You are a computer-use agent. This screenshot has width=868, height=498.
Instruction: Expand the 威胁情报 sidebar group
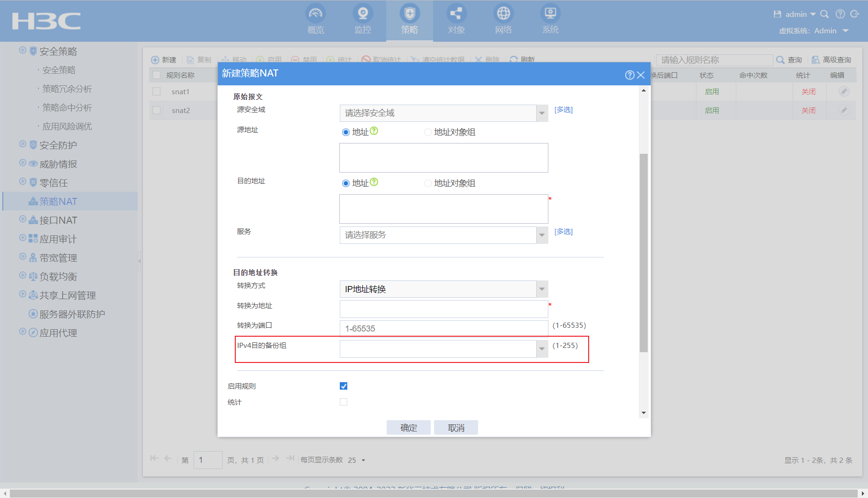click(22, 163)
